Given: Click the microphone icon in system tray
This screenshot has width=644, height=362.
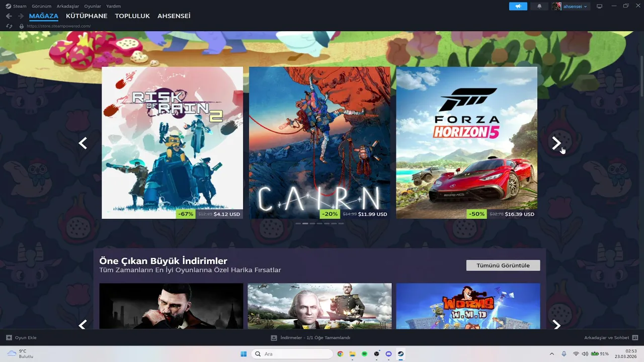Looking at the screenshot, I should coord(564,354).
